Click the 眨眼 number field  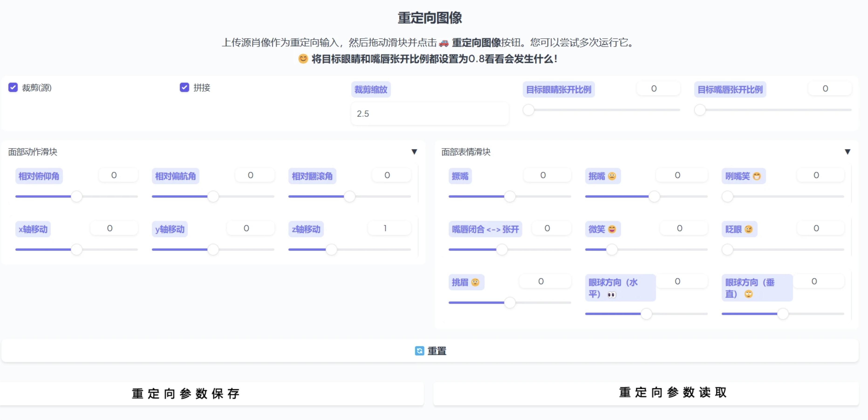click(x=820, y=228)
